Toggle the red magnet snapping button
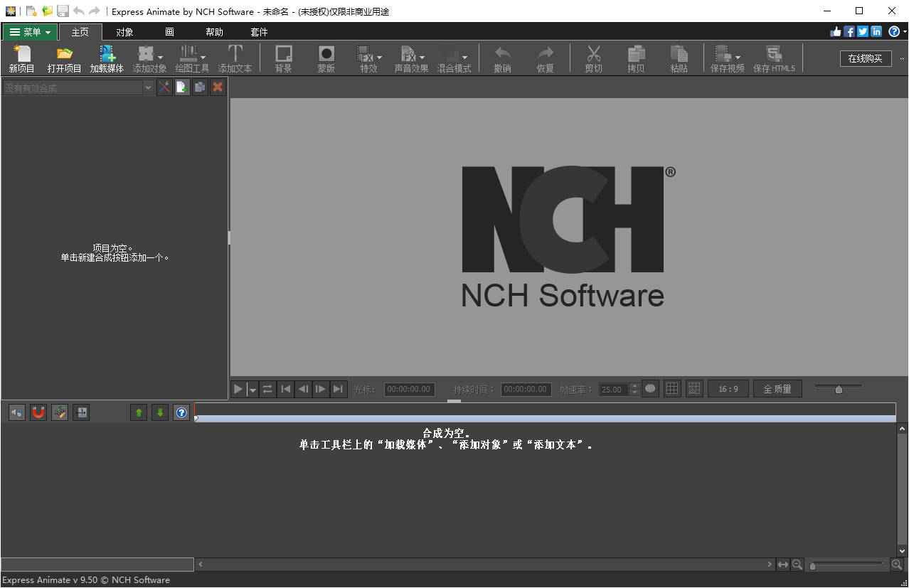The height and width of the screenshot is (588, 909). [x=38, y=412]
